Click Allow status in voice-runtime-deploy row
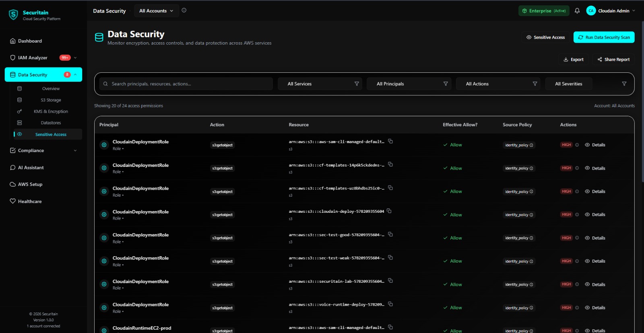 pos(452,308)
